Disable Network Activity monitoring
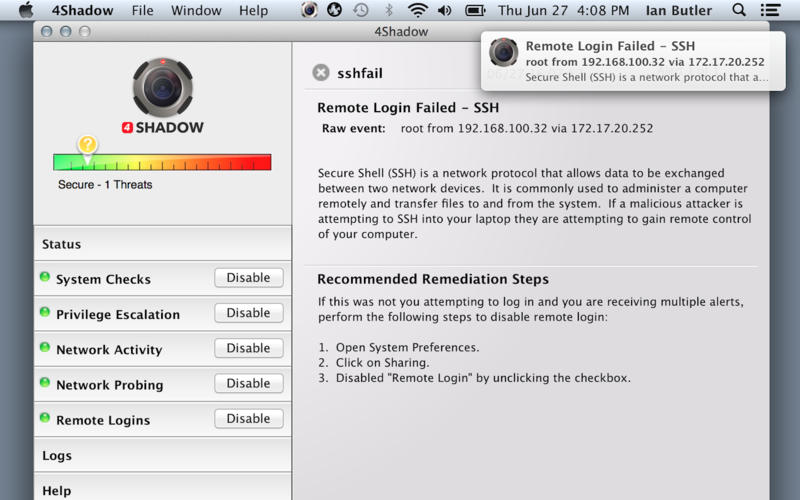Viewport: 800px width, 500px height. [248, 348]
